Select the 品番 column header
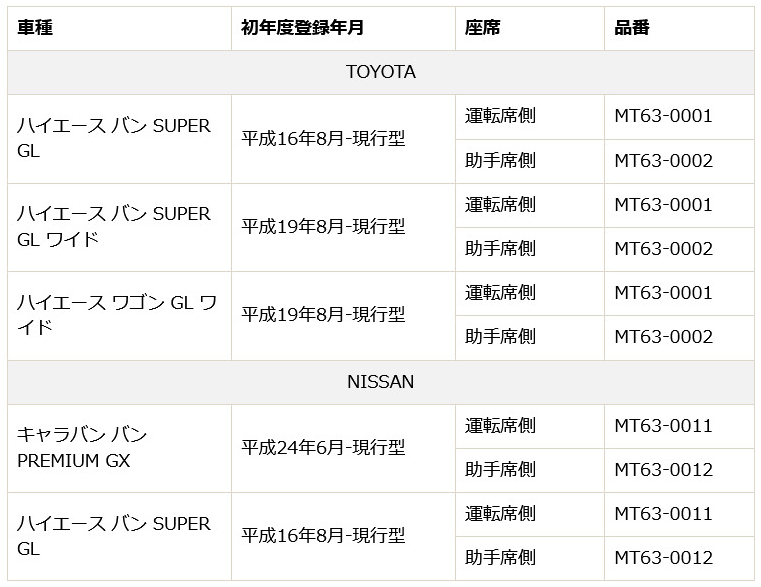The width and height of the screenshot is (761, 587). 632,28
